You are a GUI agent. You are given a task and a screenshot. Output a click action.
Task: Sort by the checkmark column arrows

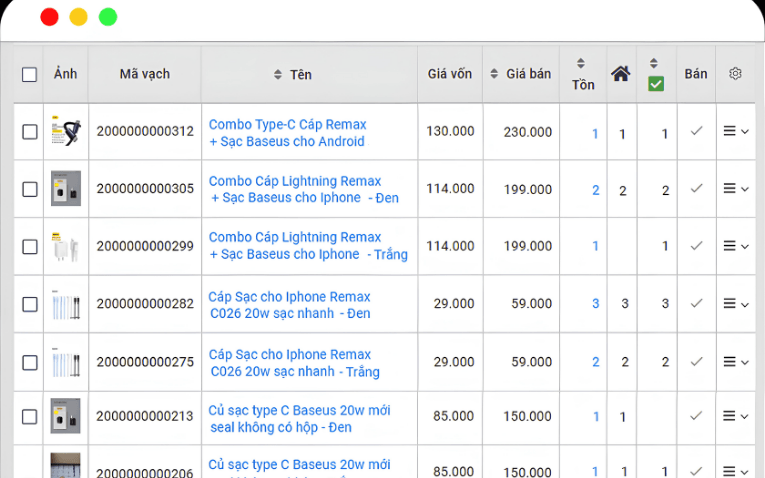point(654,63)
